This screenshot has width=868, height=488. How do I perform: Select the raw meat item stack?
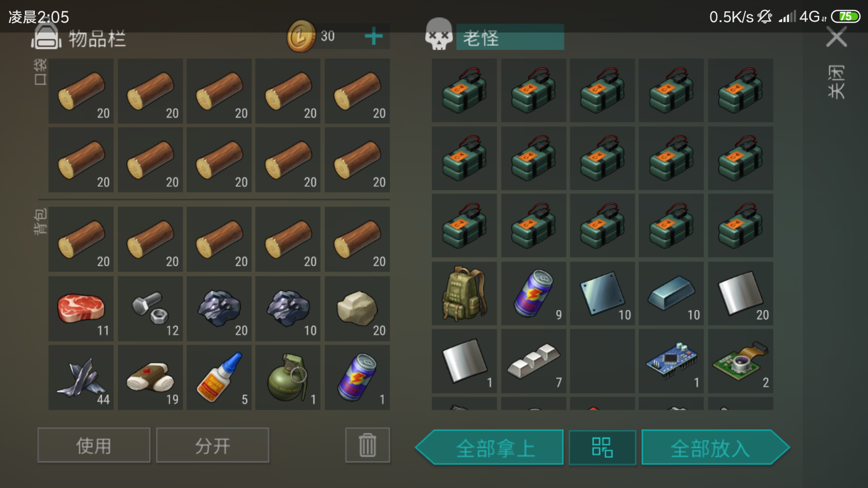pos(81,309)
